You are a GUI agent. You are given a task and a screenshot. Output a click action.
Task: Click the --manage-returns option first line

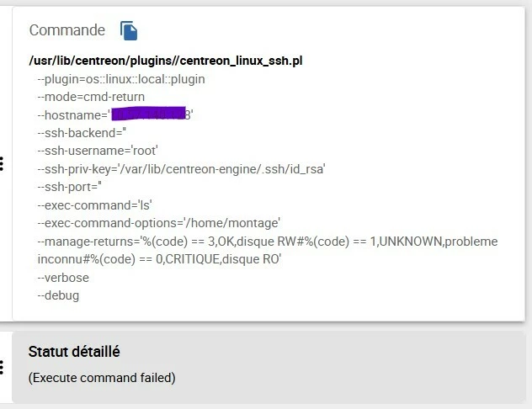coord(268,242)
